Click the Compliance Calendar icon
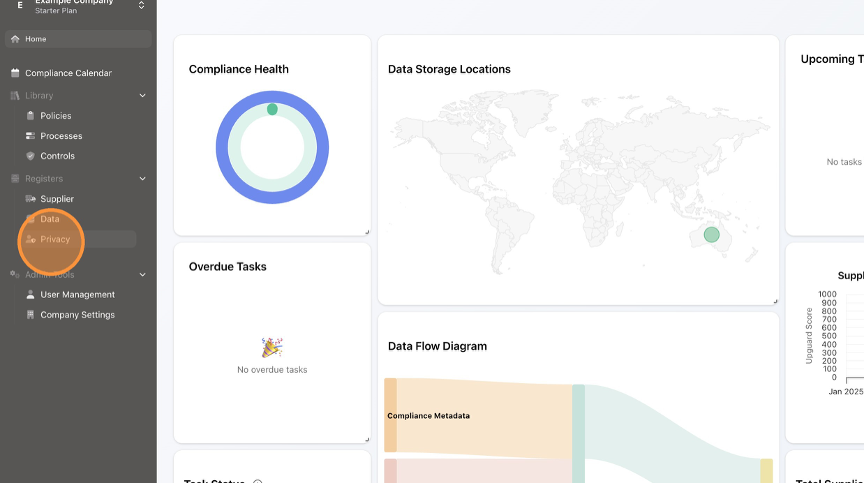 click(x=15, y=73)
